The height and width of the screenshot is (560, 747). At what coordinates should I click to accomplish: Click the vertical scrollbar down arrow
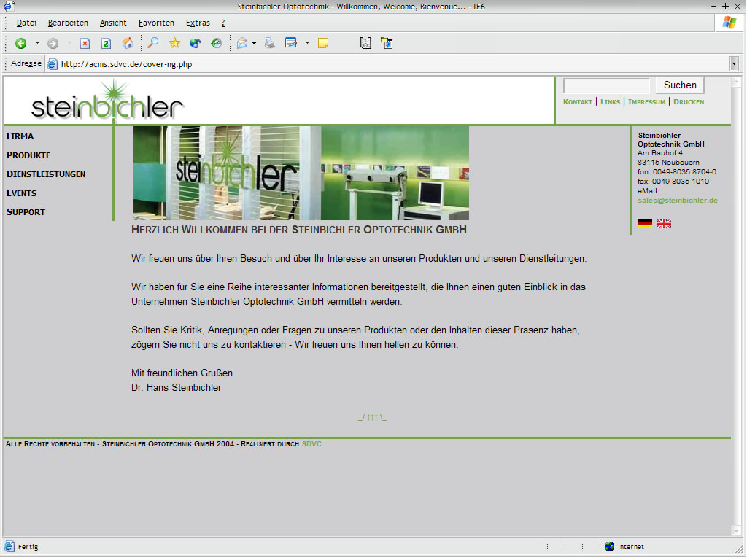pyautogui.click(x=737, y=531)
